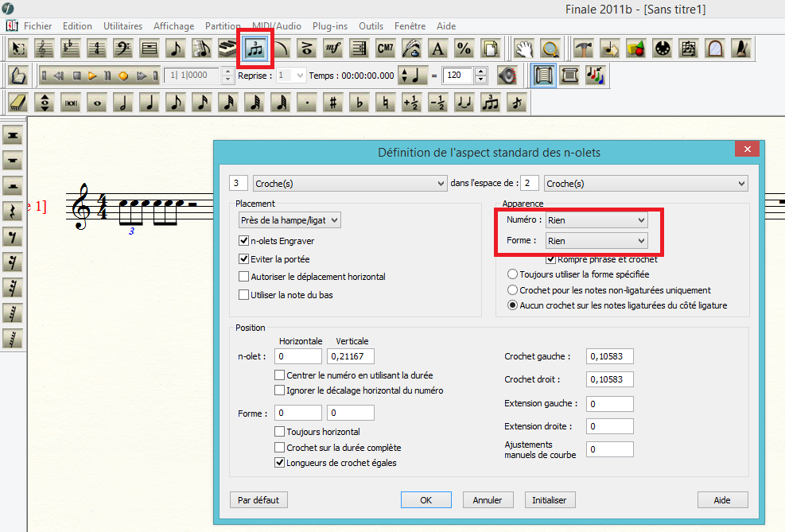Open the Plug-ins menu
Viewport: 785px width, 532px height.
pos(328,26)
